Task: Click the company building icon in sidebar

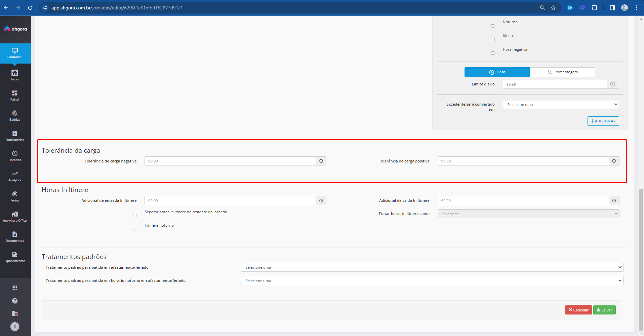Action: point(15,313)
